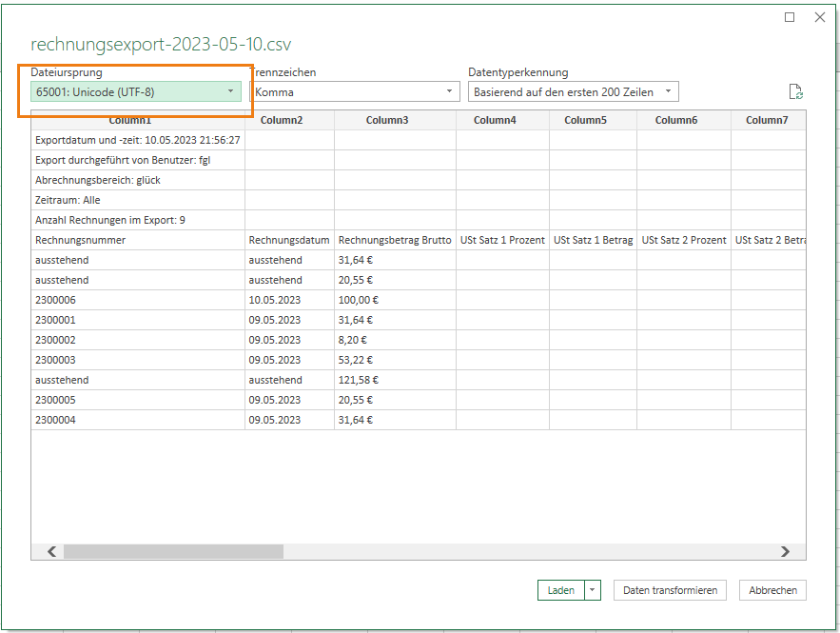Click the horizontal scrollbar thumb

coord(173,551)
